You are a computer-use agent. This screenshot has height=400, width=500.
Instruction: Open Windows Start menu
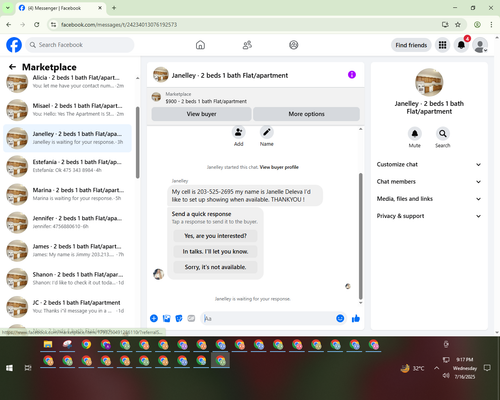click(9, 368)
